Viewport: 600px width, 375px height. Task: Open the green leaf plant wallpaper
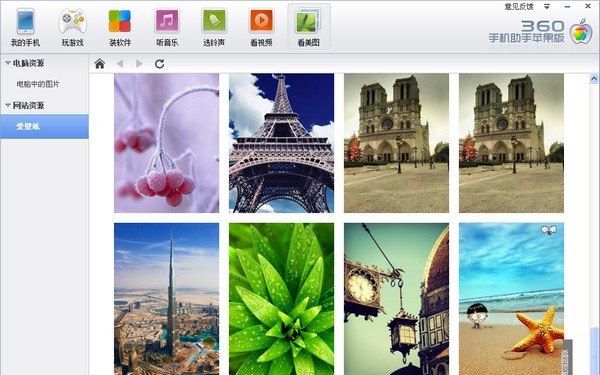tap(281, 299)
